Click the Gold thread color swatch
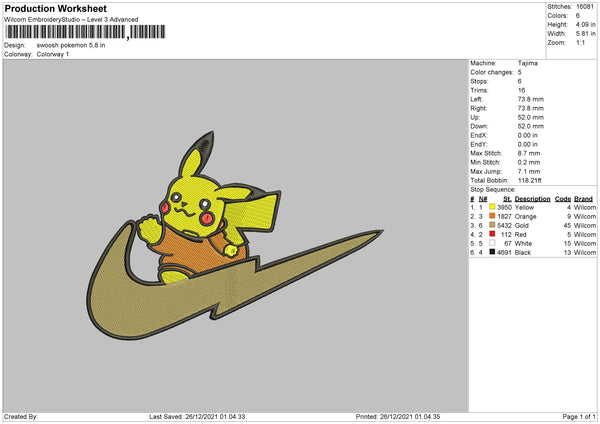This screenshot has height=424, width=600. (492, 225)
